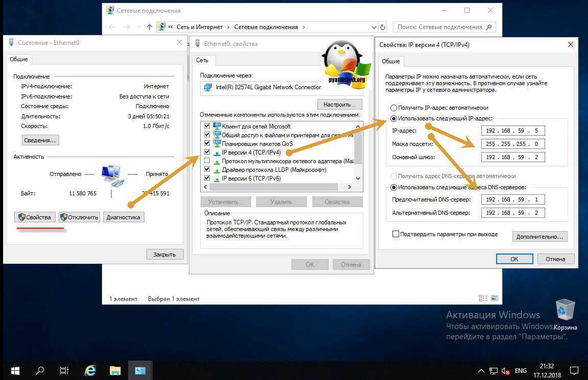The image size is (588, 380).
Task: Click the Windows Start button
Action: click(14, 370)
